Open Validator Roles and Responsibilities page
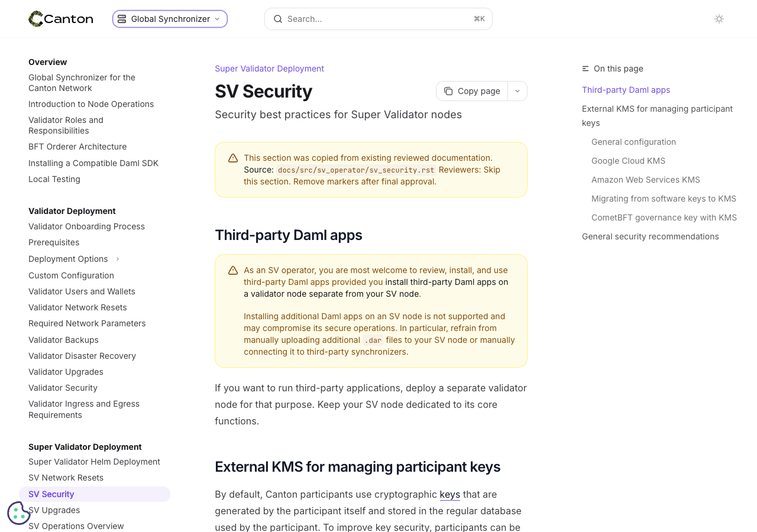The width and height of the screenshot is (757, 532). [x=66, y=125]
